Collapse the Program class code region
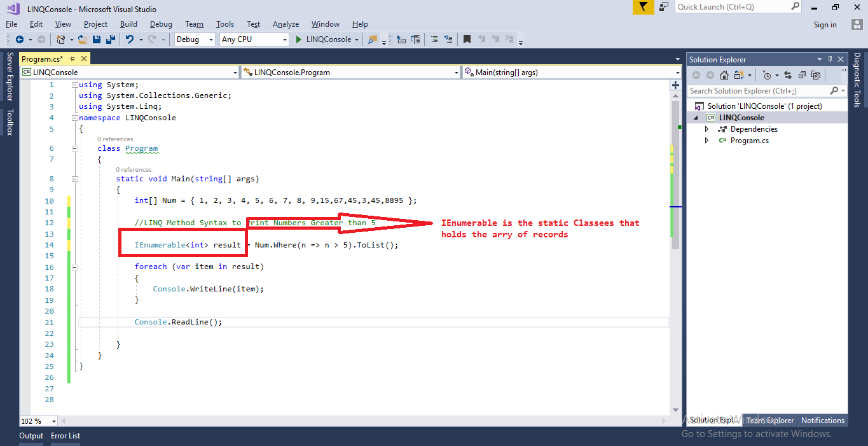The height and width of the screenshot is (446, 868). pyautogui.click(x=74, y=148)
